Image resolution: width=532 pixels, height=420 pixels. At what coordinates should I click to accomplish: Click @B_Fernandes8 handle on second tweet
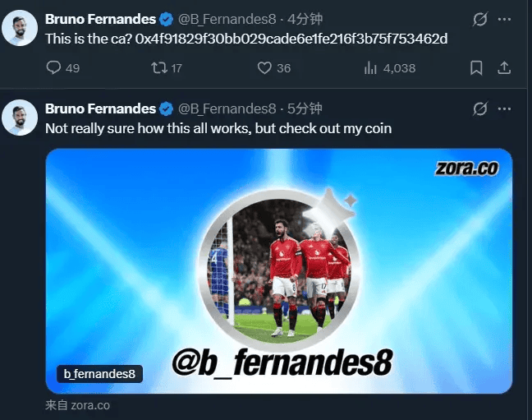pos(227,108)
